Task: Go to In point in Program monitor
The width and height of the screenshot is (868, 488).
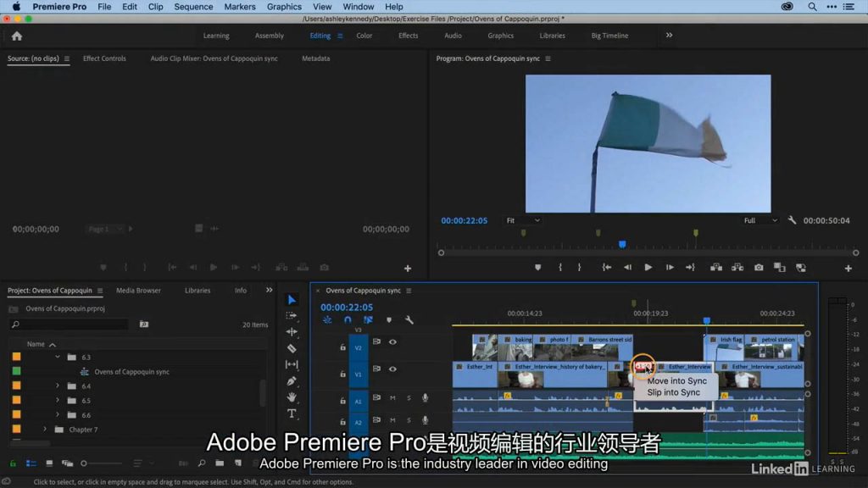Action: tap(607, 267)
